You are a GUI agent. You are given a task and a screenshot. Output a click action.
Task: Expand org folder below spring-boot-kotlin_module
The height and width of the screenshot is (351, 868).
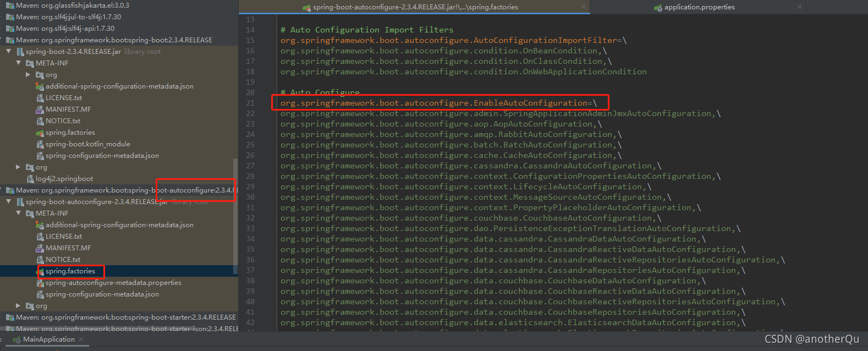pyautogui.click(x=18, y=167)
